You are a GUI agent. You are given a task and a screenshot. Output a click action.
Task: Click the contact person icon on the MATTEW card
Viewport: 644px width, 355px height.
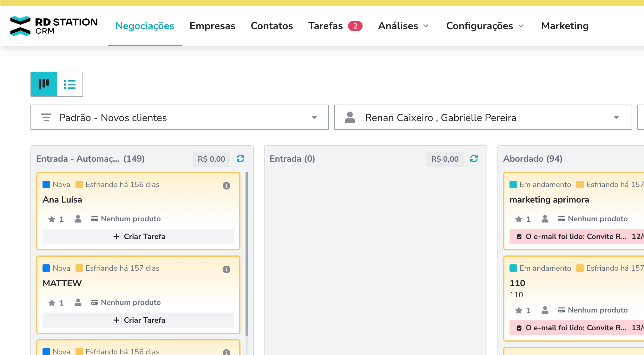78,303
